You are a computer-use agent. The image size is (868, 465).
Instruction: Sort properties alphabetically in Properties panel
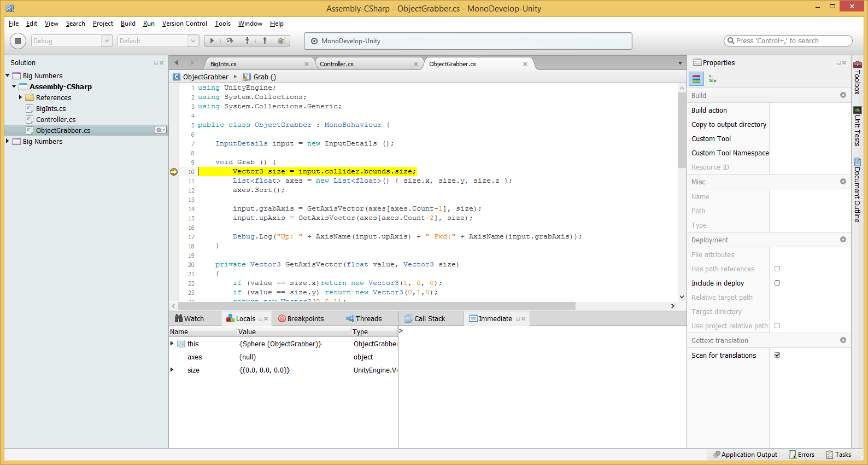(x=712, y=79)
